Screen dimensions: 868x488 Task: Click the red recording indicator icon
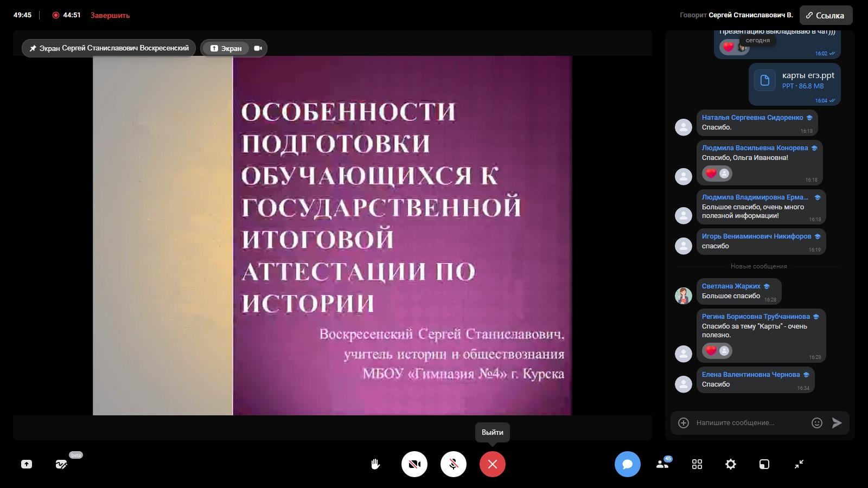point(55,15)
